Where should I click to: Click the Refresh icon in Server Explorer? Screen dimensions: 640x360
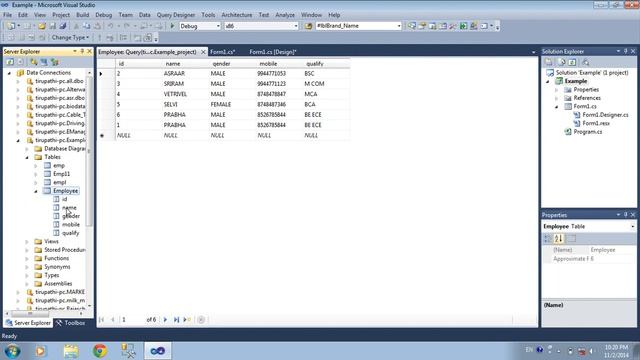tap(10, 62)
